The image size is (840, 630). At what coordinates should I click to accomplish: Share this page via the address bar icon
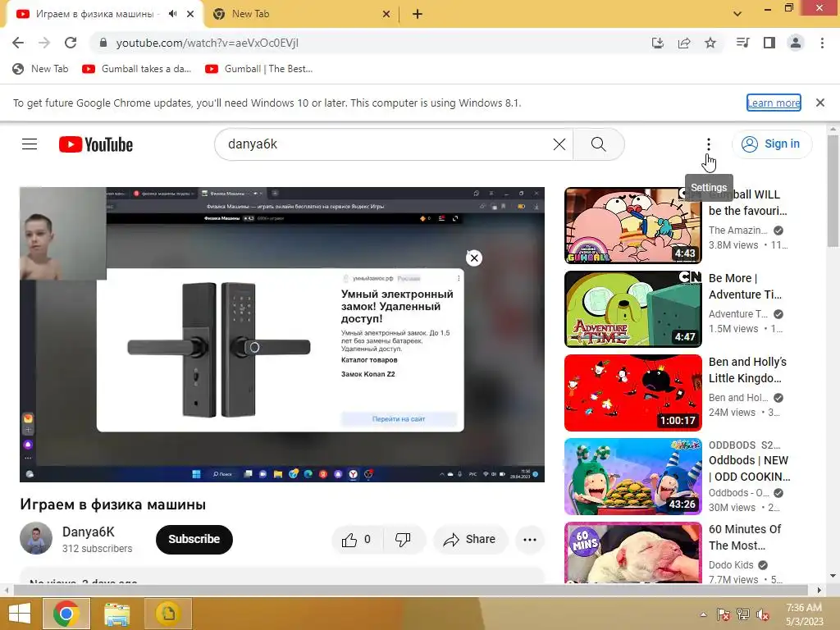click(x=684, y=43)
